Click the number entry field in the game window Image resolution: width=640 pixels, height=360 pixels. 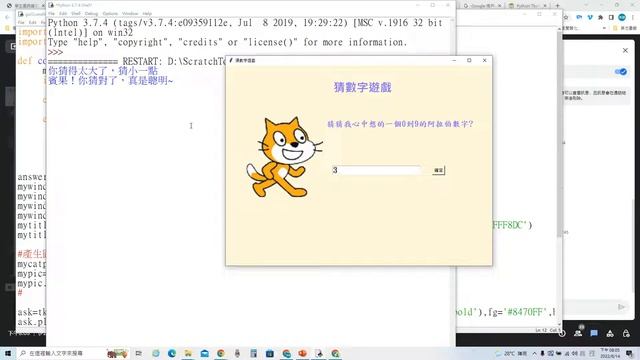(376, 170)
